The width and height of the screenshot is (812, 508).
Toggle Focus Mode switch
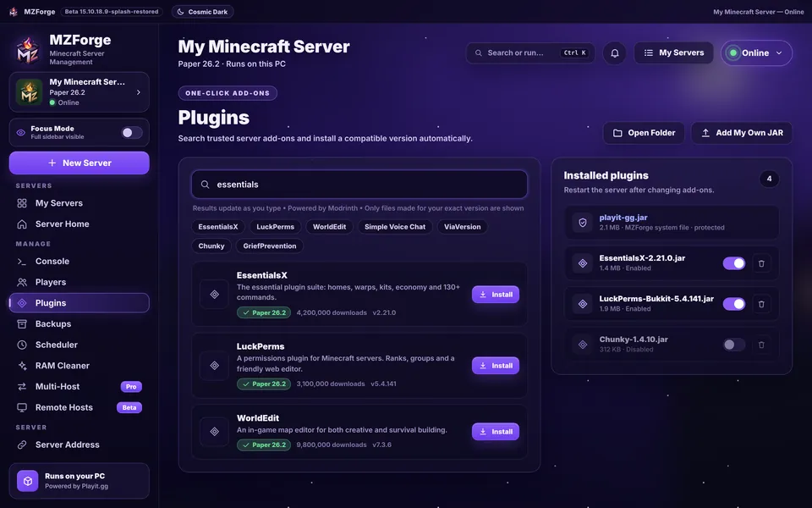pos(132,133)
